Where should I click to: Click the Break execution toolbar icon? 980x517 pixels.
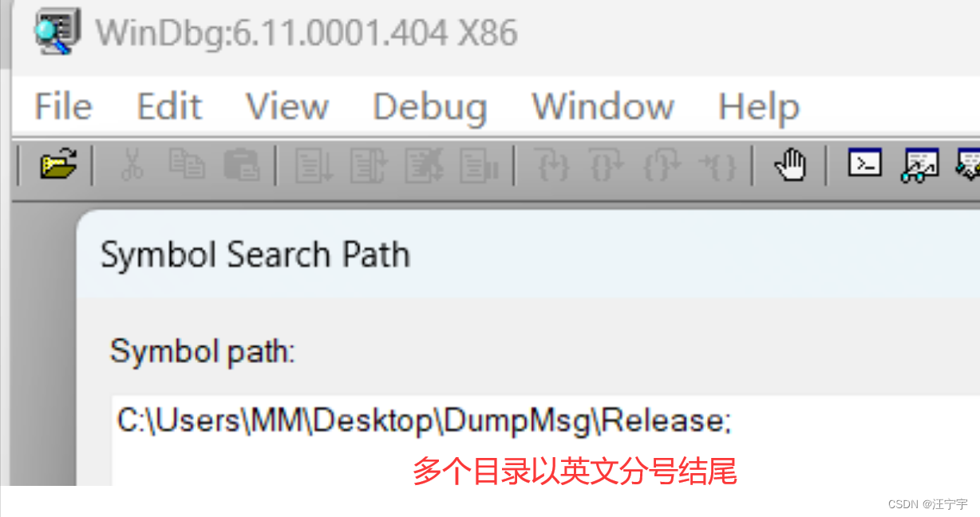coord(479,165)
